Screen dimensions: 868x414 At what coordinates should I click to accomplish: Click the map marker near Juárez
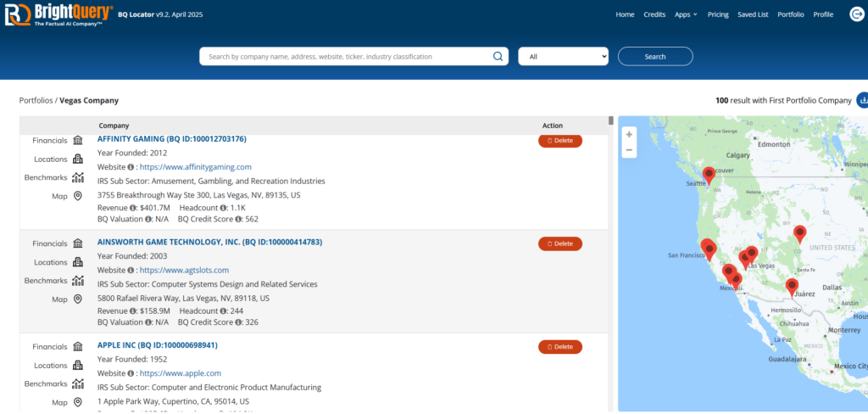[793, 287]
